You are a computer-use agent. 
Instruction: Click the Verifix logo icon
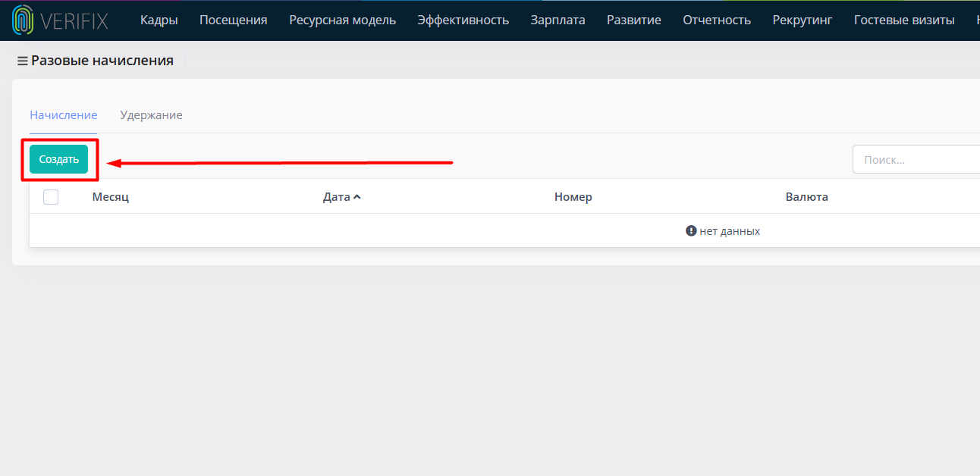pos(23,20)
